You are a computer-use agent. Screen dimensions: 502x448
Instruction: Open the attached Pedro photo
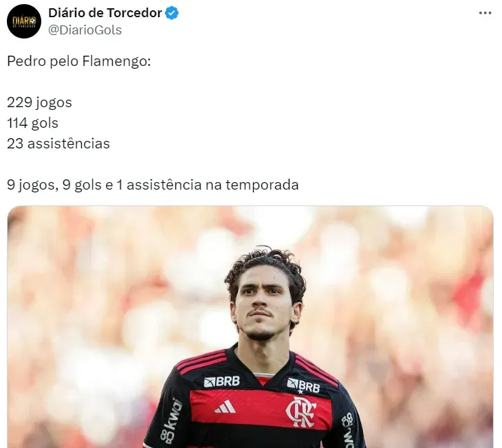coord(250,326)
